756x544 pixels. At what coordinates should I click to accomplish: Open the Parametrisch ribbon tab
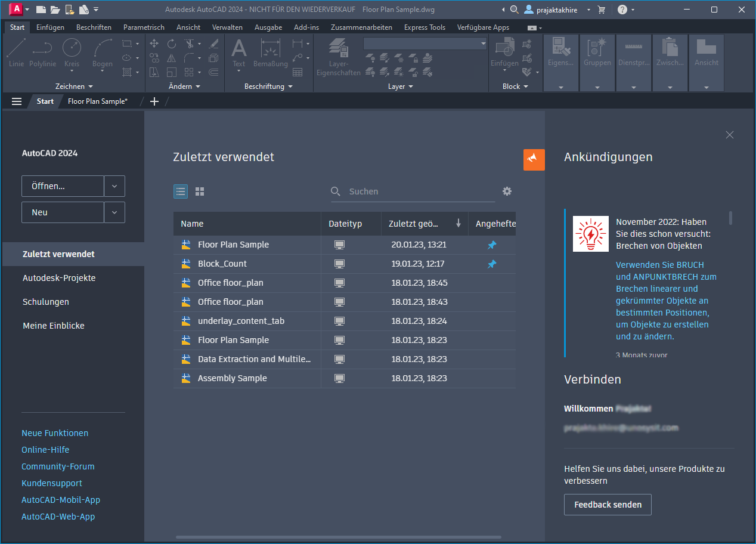(144, 27)
